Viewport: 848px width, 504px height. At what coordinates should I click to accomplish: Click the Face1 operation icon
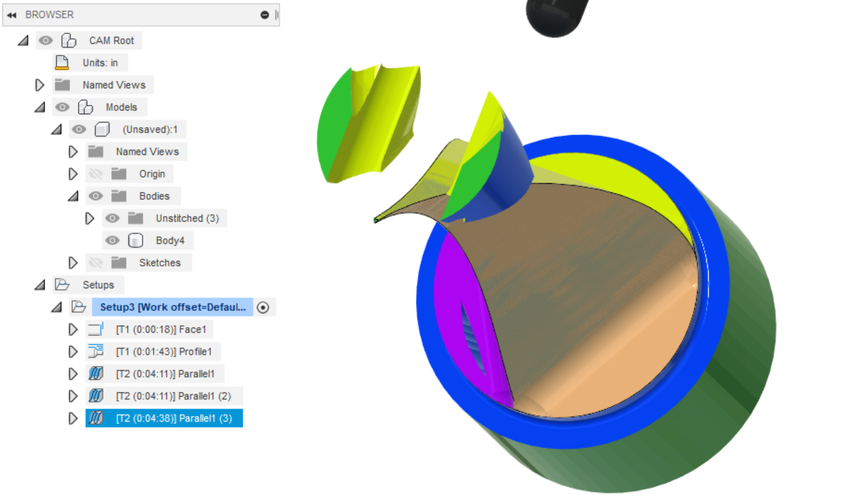coord(96,329)
